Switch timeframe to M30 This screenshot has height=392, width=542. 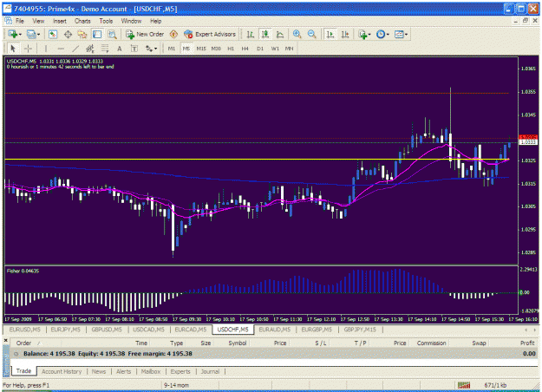point(216,49)
